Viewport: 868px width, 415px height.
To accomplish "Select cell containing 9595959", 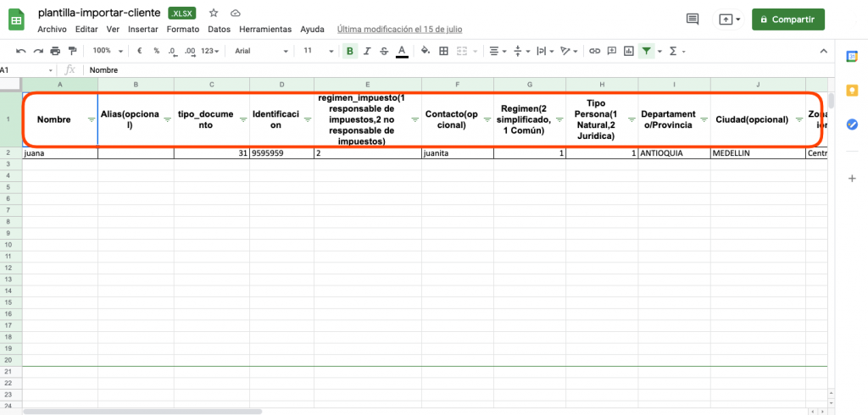I will [281, 153].
